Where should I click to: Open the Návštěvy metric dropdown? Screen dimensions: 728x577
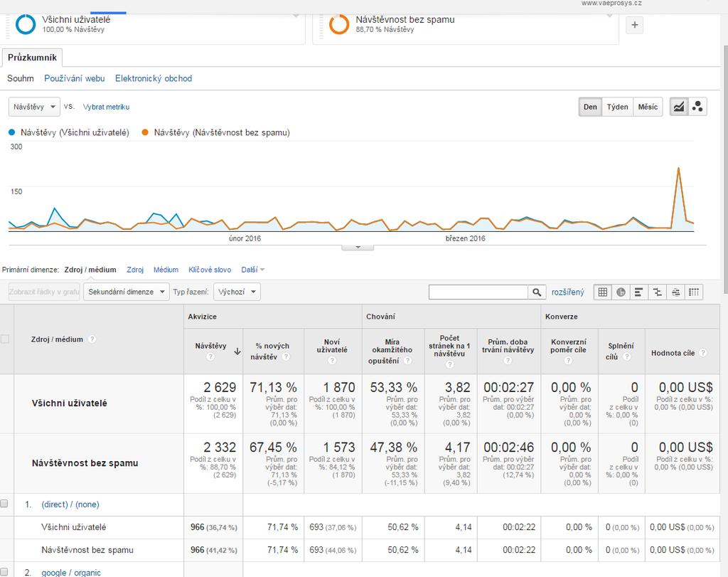(x=34, y=107)
